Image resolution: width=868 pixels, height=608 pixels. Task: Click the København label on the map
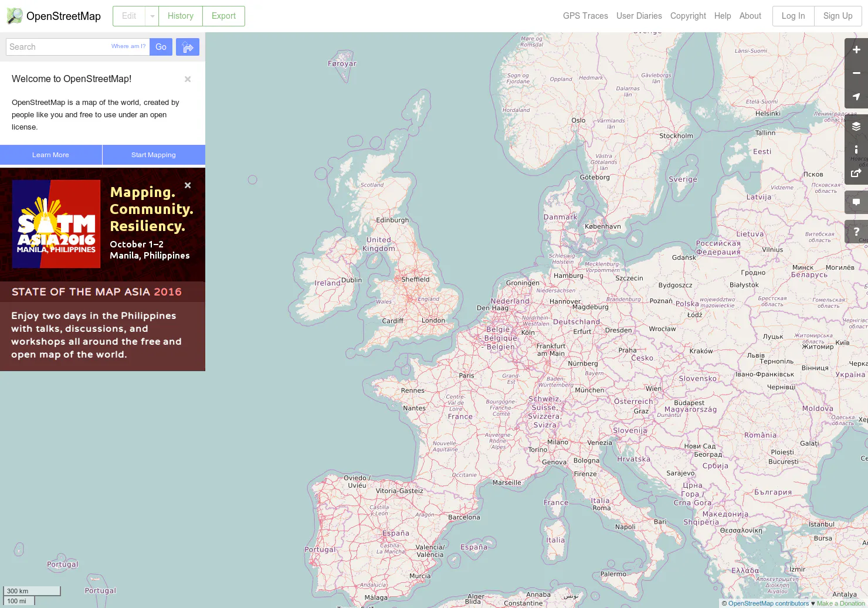tap(603, 226)
